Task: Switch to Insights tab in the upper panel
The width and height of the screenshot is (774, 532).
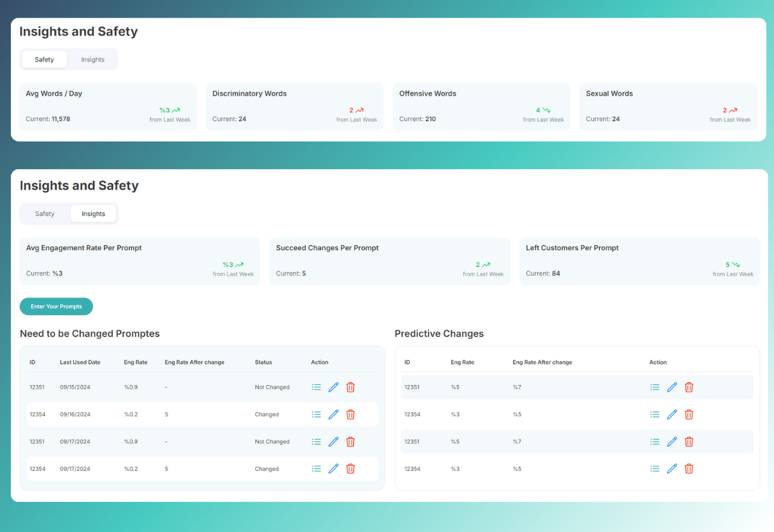Action: (x=93, y=59)
